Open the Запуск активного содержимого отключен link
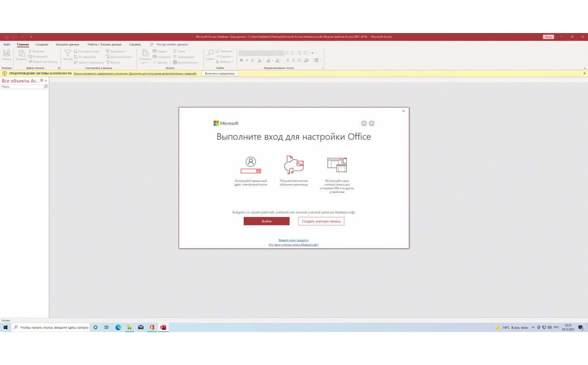 coord(135,73)
